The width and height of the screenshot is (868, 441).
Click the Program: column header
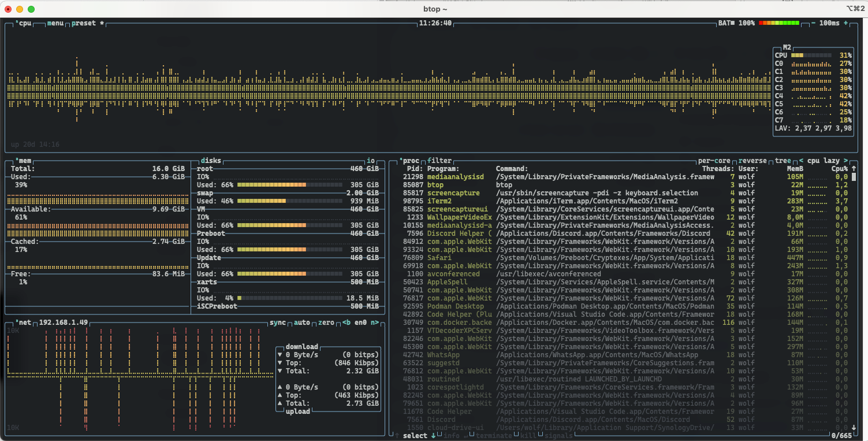click(x=444, y=169)
